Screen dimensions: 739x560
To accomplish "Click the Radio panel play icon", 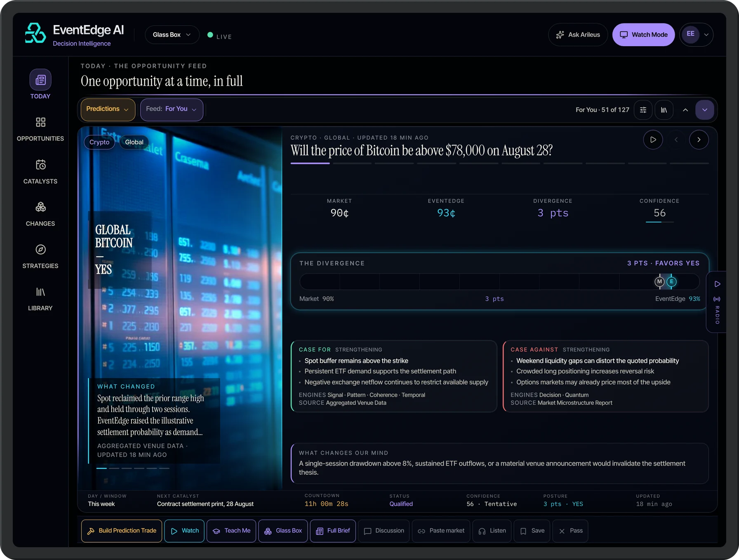I will (x=718, y=284).
